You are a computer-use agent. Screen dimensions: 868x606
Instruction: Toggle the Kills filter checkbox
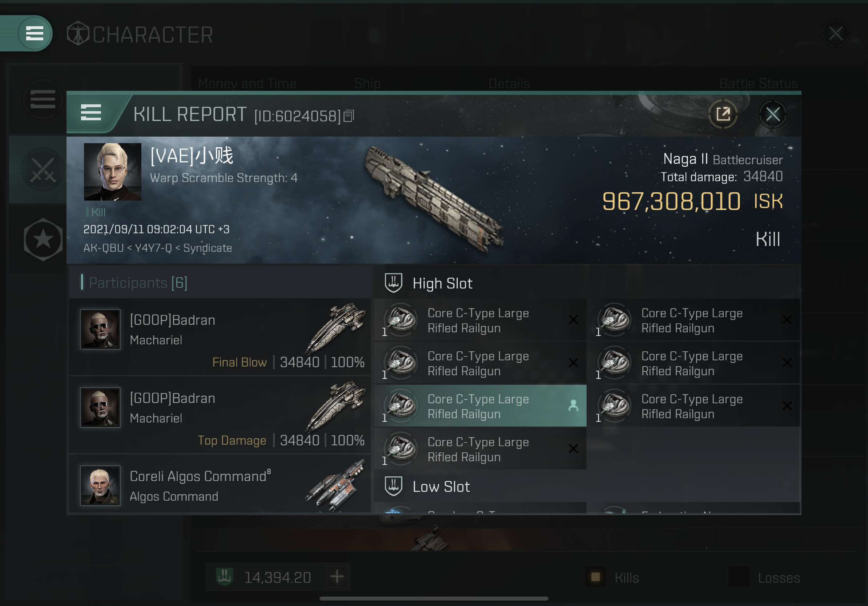[595, 577]
